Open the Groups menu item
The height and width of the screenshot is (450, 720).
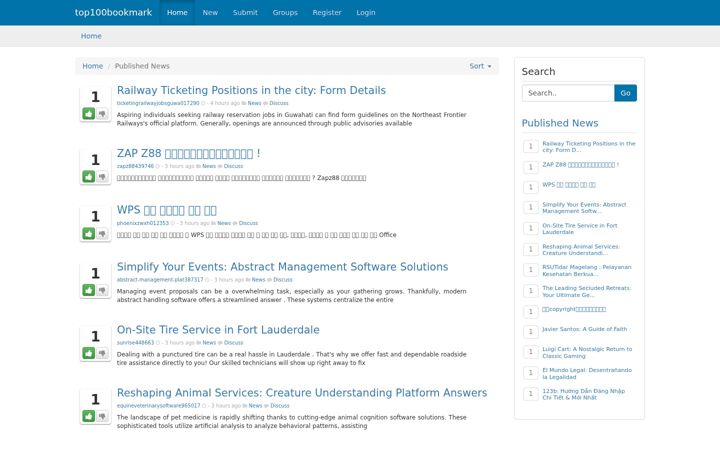(x=285, y=12)
